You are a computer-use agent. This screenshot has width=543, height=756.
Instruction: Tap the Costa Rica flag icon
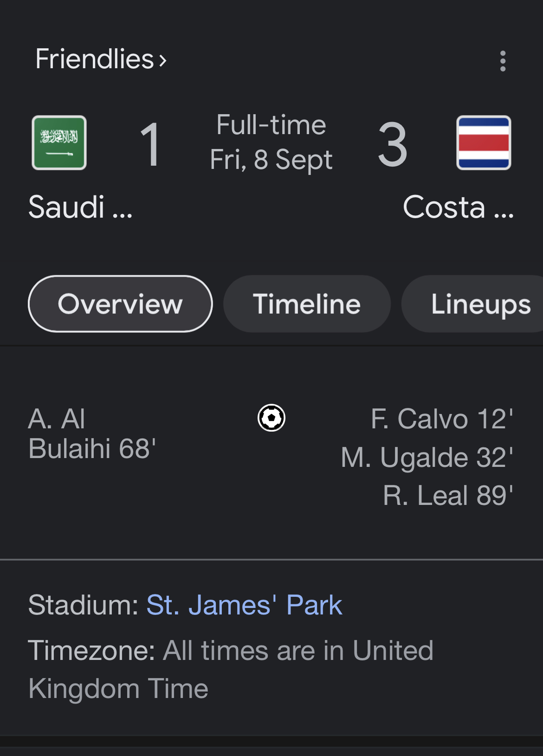pos(484,142)
